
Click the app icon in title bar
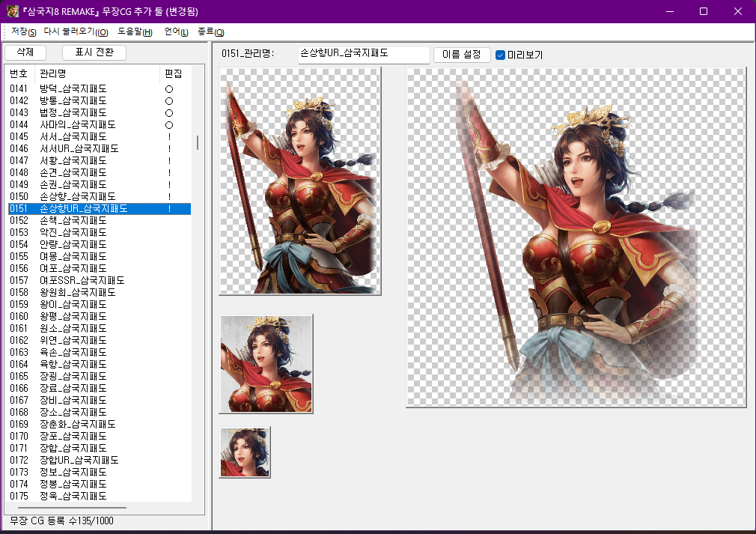pyautogui.click(x=12, y=11)
